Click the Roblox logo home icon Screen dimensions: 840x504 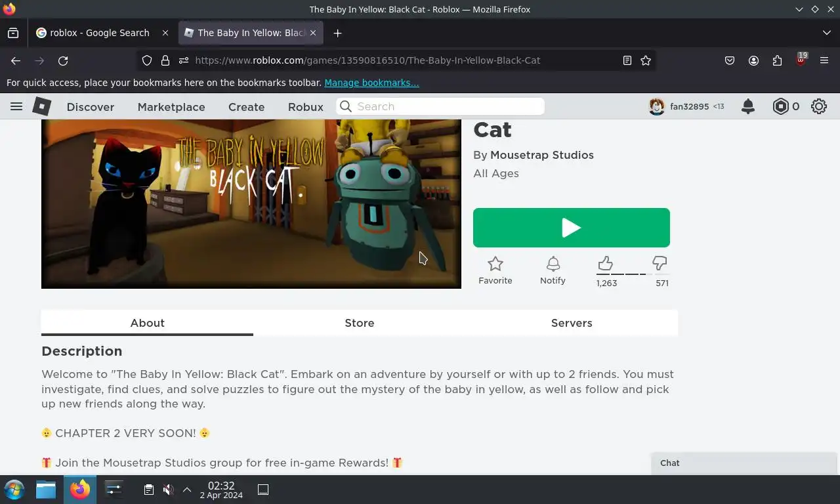[42, 106]
